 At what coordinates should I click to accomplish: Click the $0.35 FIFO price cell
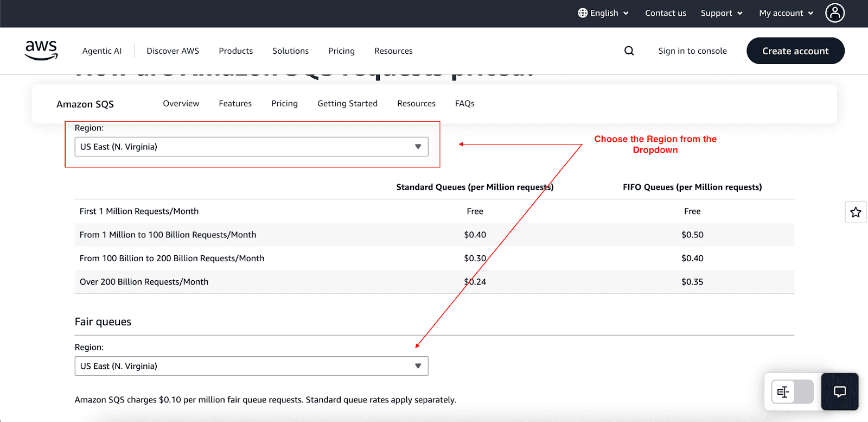[x=692, y=281]
